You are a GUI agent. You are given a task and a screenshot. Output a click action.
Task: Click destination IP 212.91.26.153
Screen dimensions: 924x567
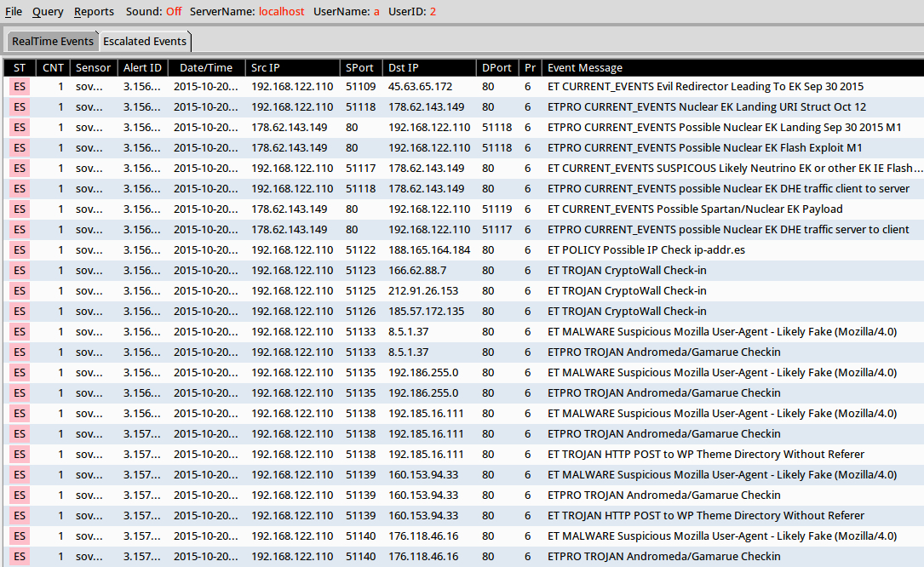pyautogui.click(x=423, y=291)
